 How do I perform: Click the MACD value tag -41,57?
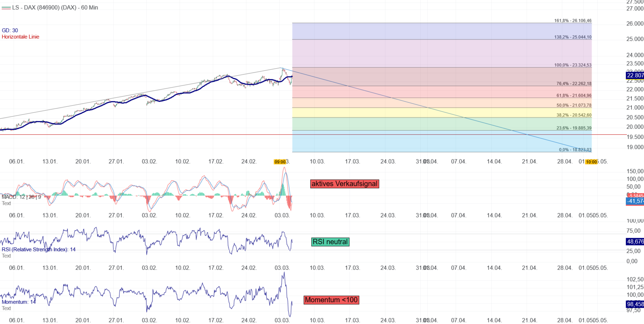(635, 201)
